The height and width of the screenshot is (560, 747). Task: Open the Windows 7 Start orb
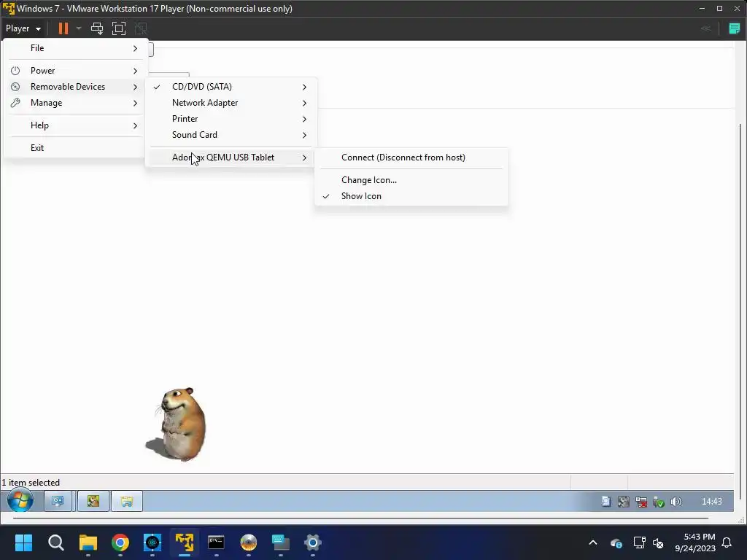pos(20,501)
